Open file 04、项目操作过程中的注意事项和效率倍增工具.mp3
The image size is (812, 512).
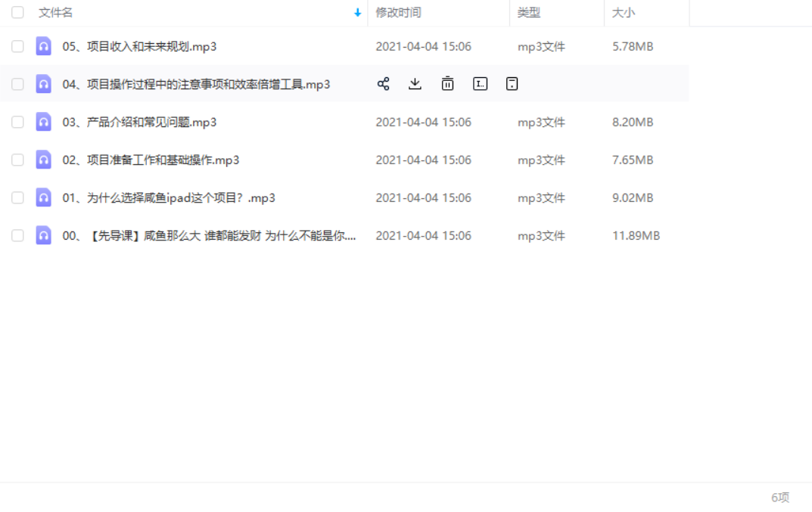[x=196, y=85]
